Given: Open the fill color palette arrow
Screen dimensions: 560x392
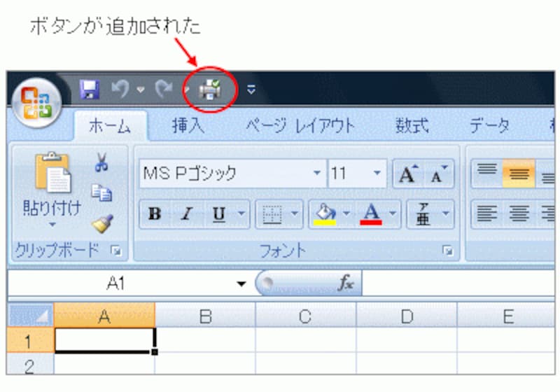Looking at the screenshot, I should point(346,214).
